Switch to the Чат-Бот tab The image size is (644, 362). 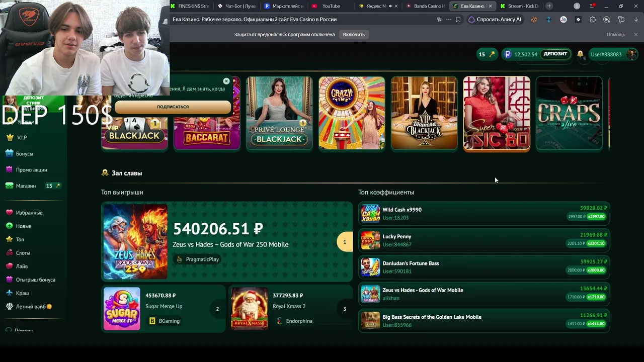click(x=237, y=6)
